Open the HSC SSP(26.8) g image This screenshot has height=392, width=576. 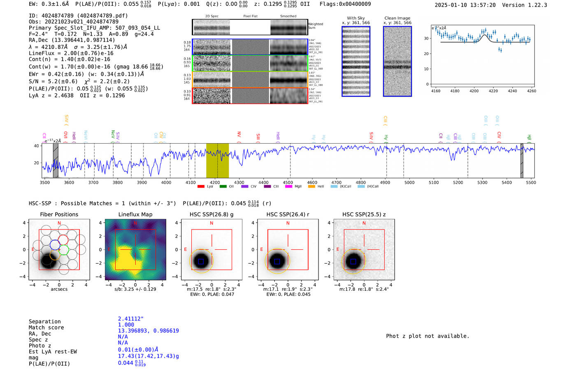coord(211,250)
